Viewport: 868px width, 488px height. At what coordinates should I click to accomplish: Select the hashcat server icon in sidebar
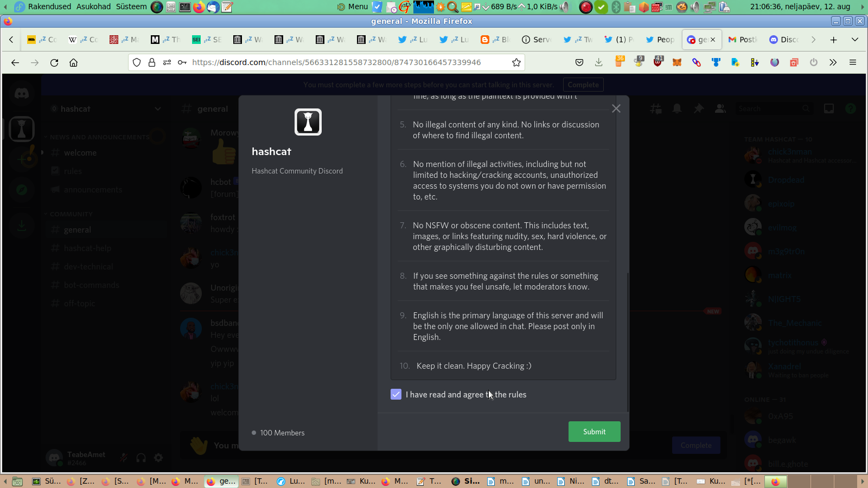22,130
